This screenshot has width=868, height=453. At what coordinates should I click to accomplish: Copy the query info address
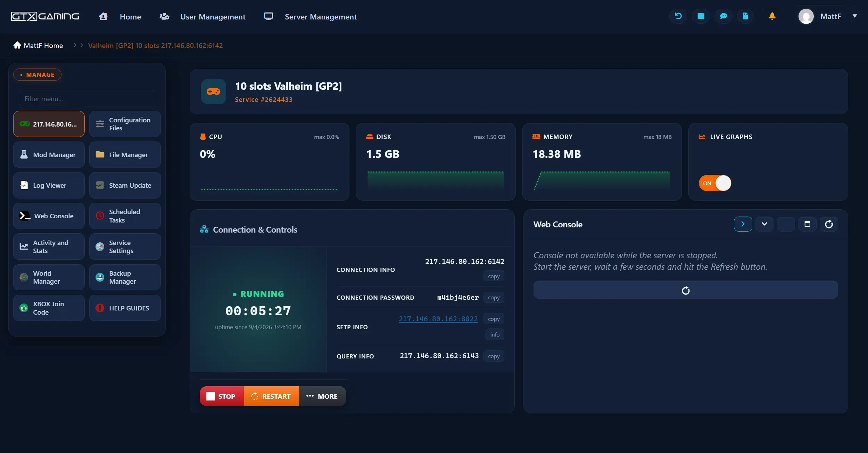[494, 356]
